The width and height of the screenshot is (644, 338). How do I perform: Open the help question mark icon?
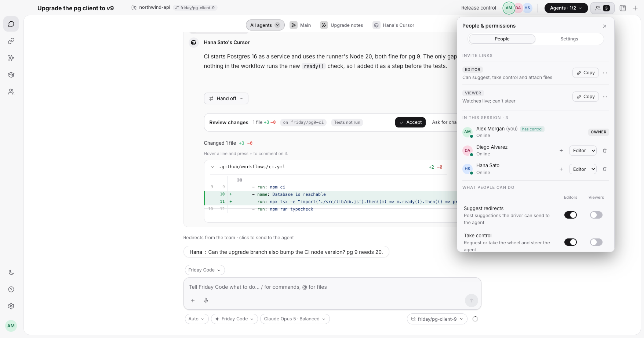11,289
